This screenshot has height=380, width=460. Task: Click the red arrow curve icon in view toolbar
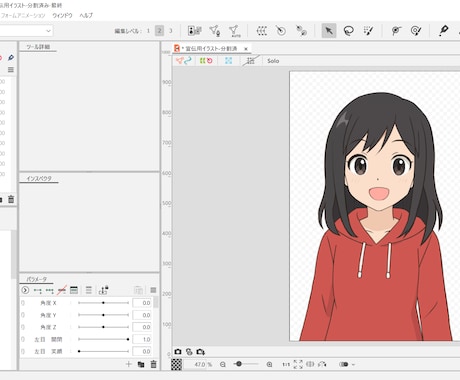click(184, 61)
